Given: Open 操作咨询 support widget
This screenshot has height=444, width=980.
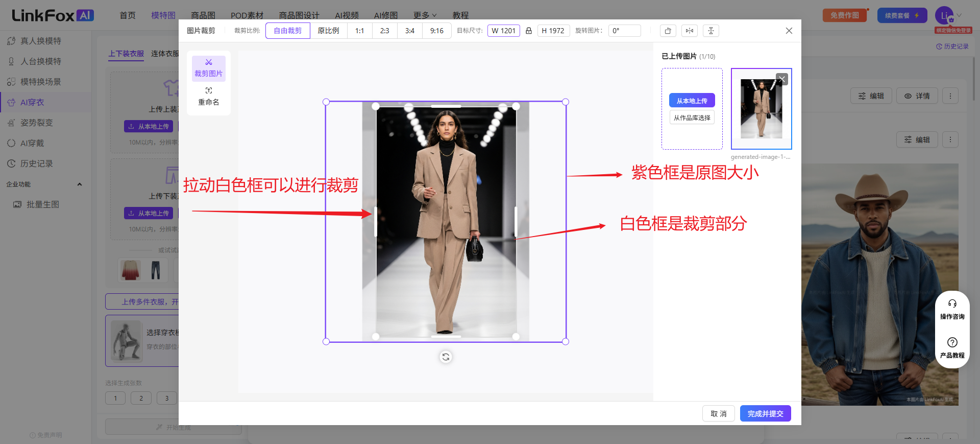Looking at the screenshot, I should point(952,310).
